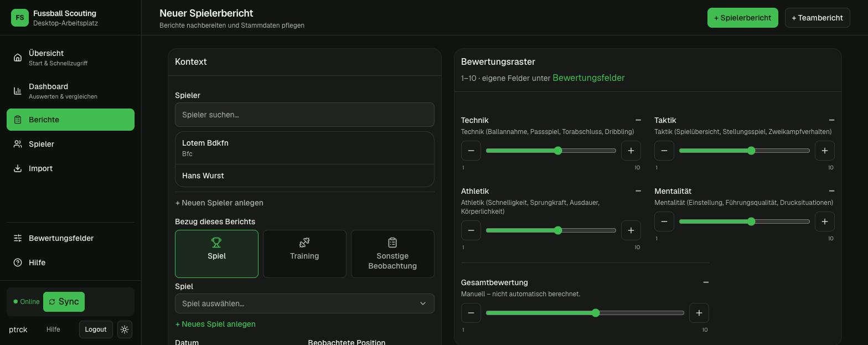Increase the Athletik rating
Image resolution: width=868 pixels, height=345 pixels.
[631, 230]
